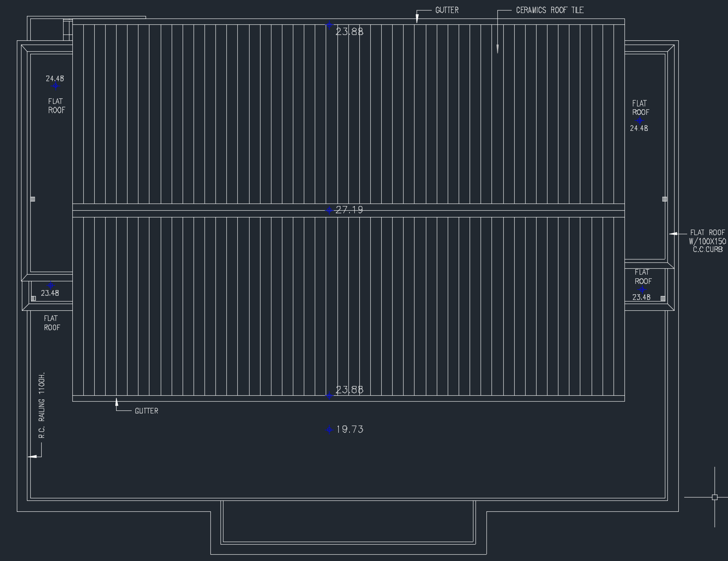Click the leader arrowhead of the lower GUTTER label
This screenshot has width=728, height=561.
click(x=117, y=402)
